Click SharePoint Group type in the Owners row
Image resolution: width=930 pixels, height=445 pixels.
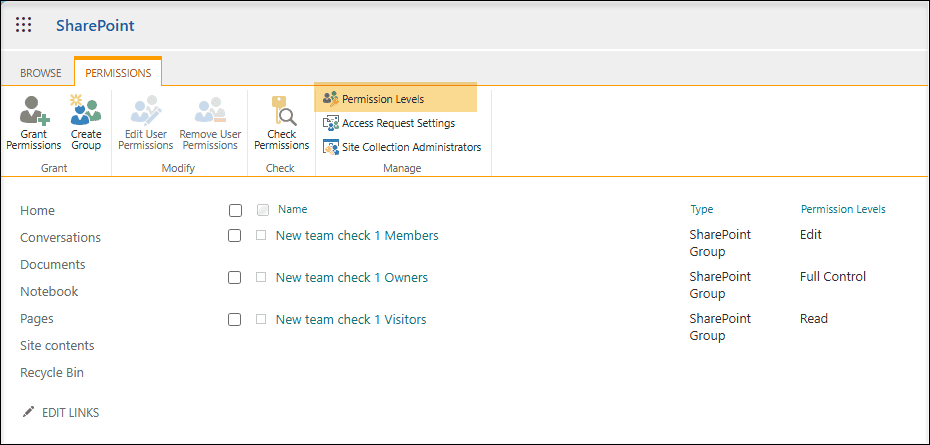(720, 285)
